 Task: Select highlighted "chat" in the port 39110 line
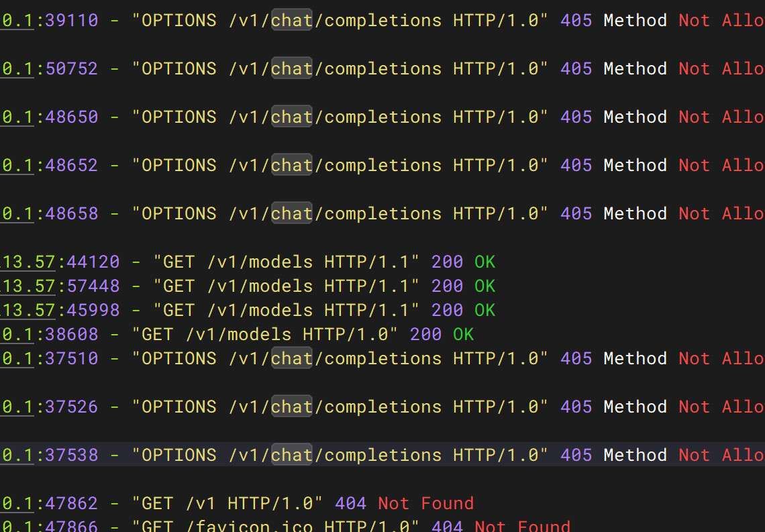(x=291, y=21)
